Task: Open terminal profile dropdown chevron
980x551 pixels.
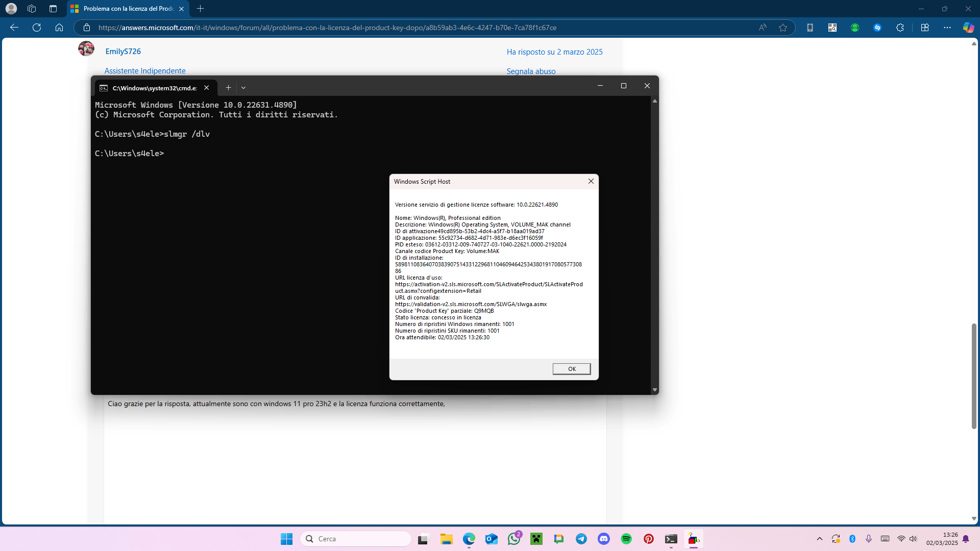Action: click(x=243, y=88)
